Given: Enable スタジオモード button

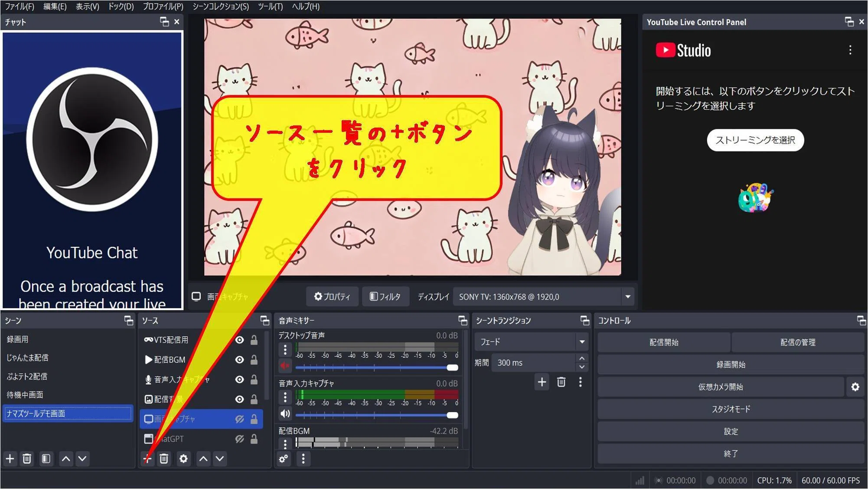Looking at the screenshot, I should 731,409.
